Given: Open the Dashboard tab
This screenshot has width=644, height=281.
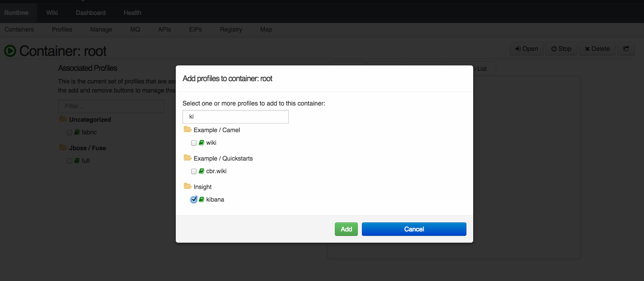Looking at the screenshot, I should (x=91, y=13).
